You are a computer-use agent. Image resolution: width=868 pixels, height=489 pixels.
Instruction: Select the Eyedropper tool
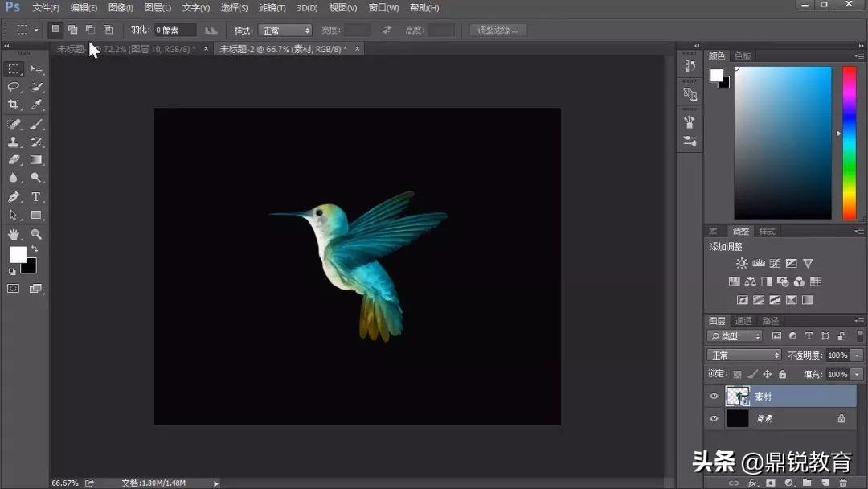pos(36,105)
